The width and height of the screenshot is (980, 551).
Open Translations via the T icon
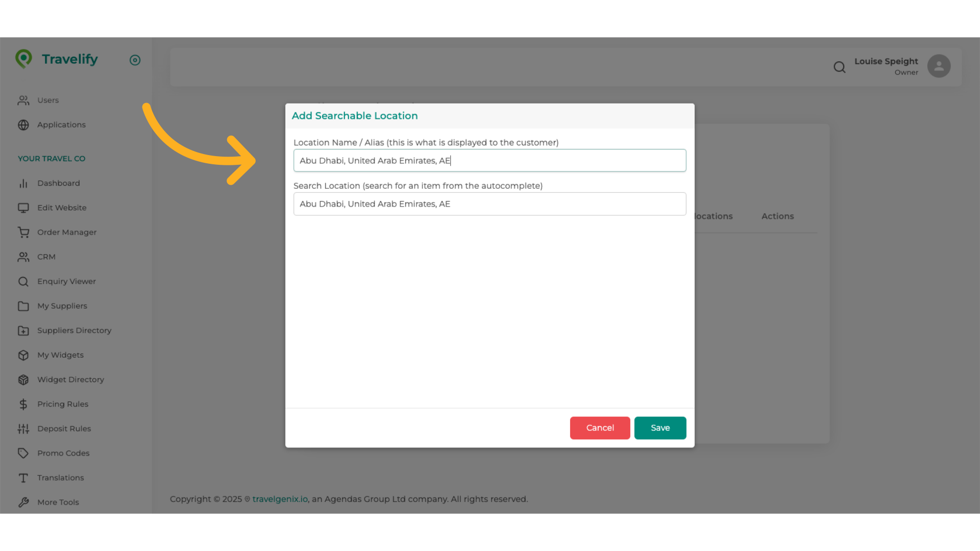[x=23, y=478]
